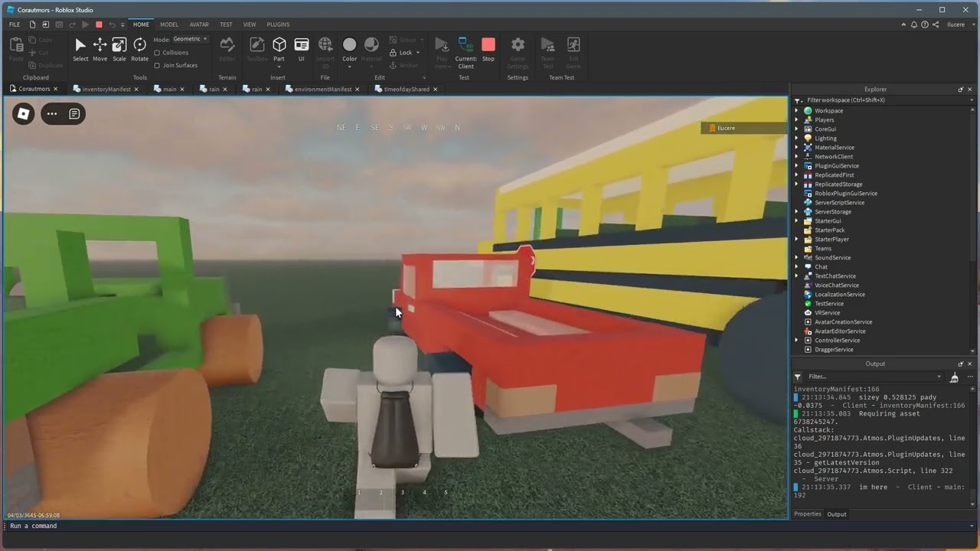This screenshot has height=551, width=980.
Task: Undock the Output panel
Action: pos(960,364)
